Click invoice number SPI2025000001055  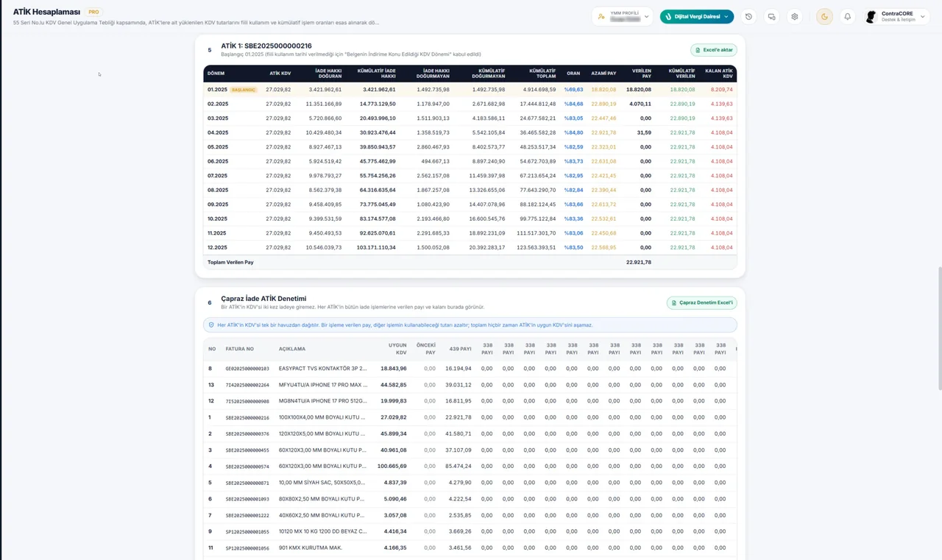pyautogui.click(x=247, y=531)
